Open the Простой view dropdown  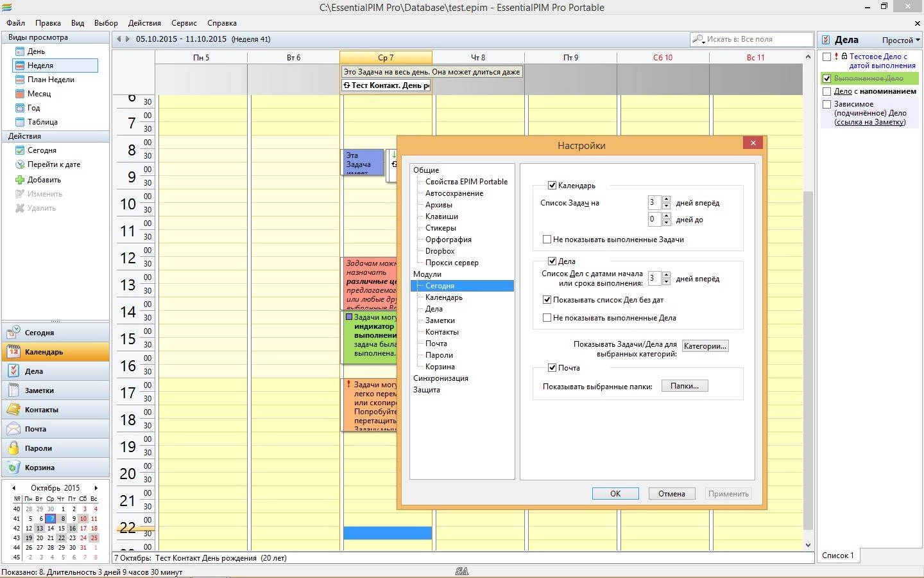pos(900,40)
